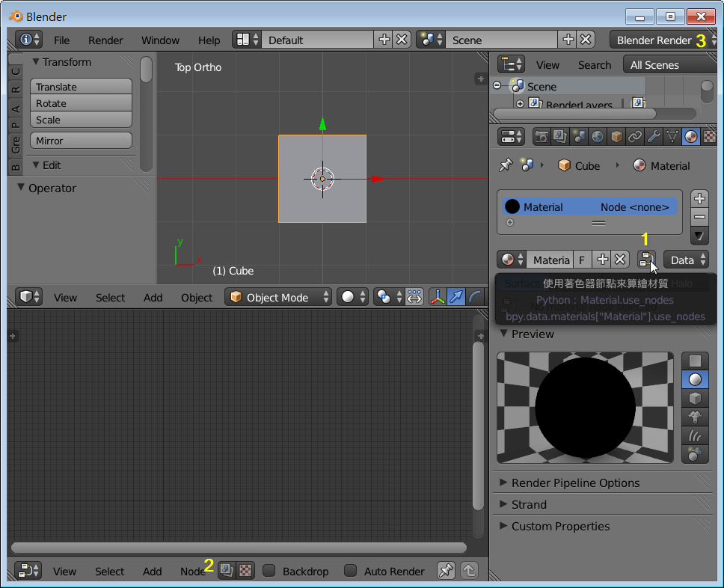Open the Object properties cube tab

616,137
